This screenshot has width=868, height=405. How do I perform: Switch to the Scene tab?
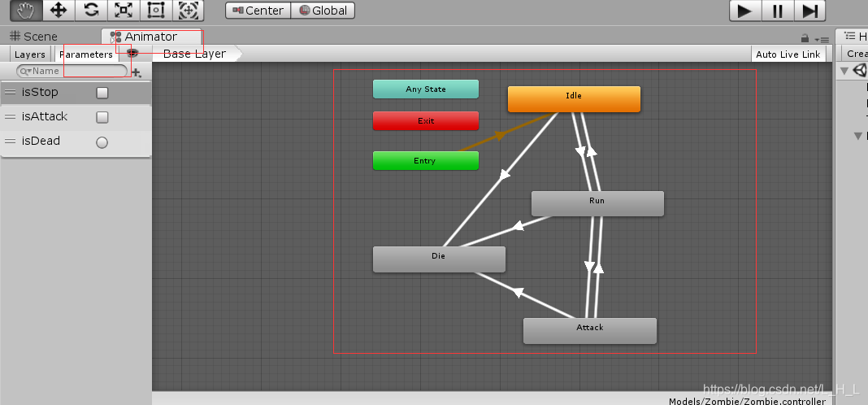pyautogui.click(x=34, y=37)
